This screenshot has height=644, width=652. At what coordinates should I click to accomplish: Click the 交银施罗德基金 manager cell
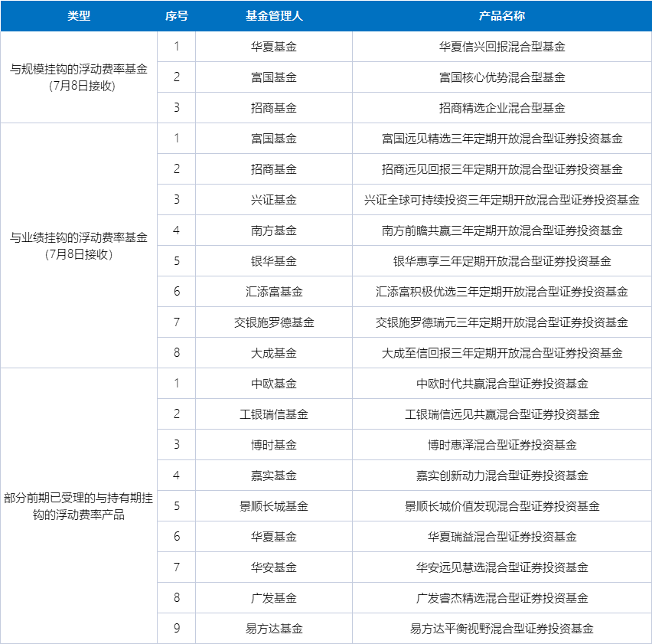[273, 322]
